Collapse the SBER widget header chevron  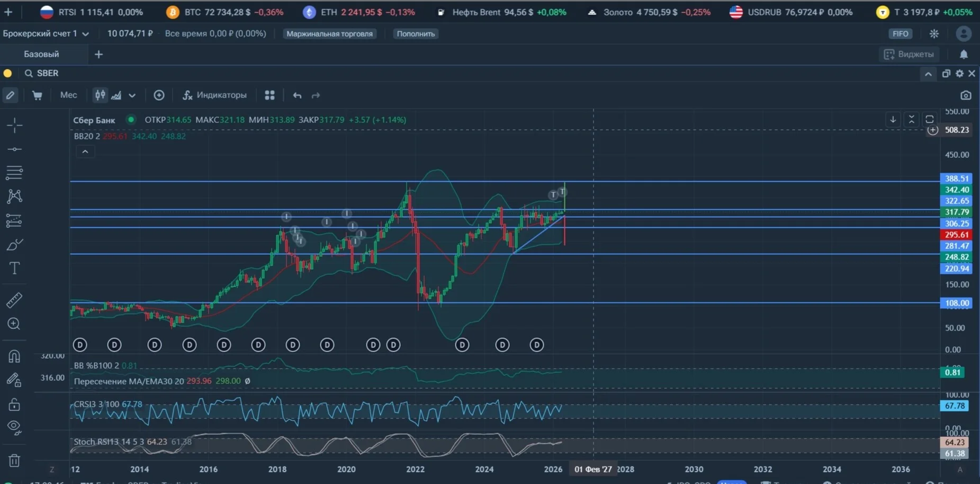click(928, 74)
